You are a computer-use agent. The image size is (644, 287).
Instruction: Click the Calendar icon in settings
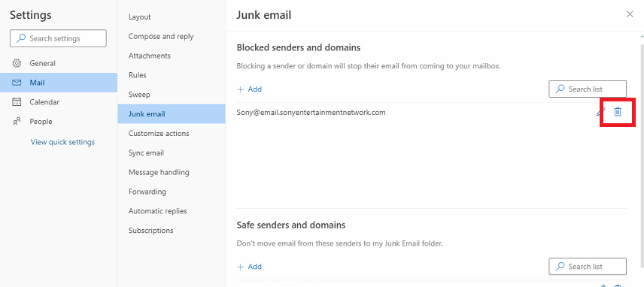[x=17, y=102]
